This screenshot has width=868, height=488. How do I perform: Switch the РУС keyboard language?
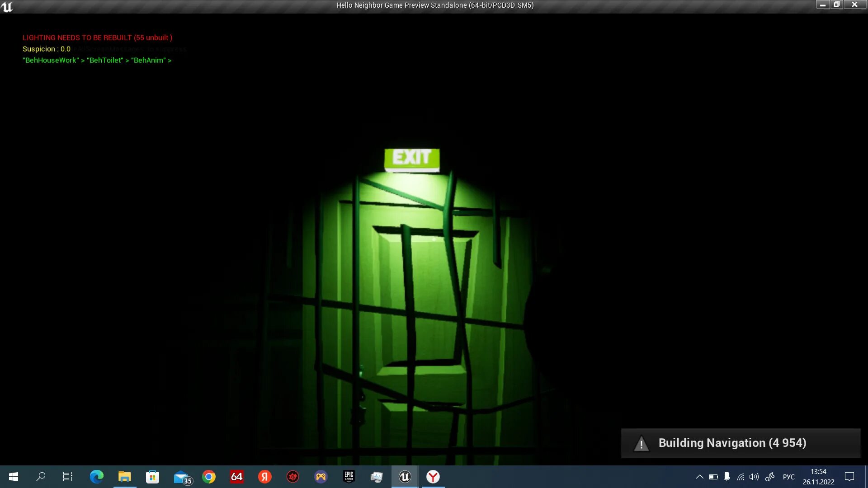tap(789, 477)
